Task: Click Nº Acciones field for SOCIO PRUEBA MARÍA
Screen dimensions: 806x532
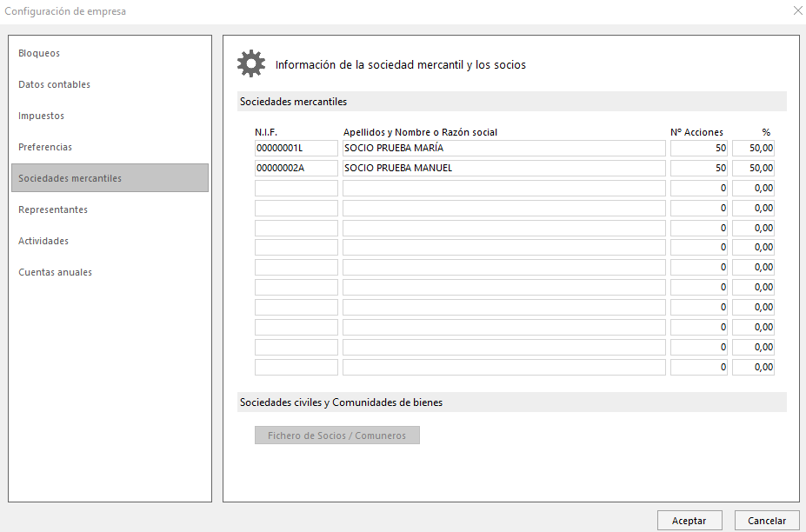Action: coord(698,148)
